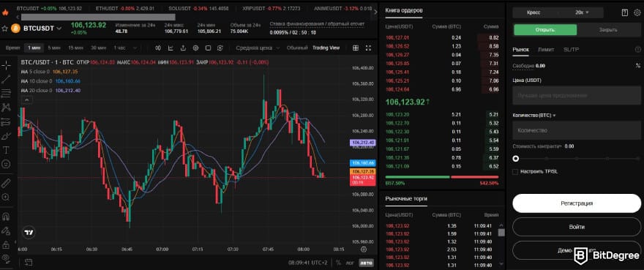Click the Регистрация button
This screenshot has width=644, height=270.
click(577, 203)
